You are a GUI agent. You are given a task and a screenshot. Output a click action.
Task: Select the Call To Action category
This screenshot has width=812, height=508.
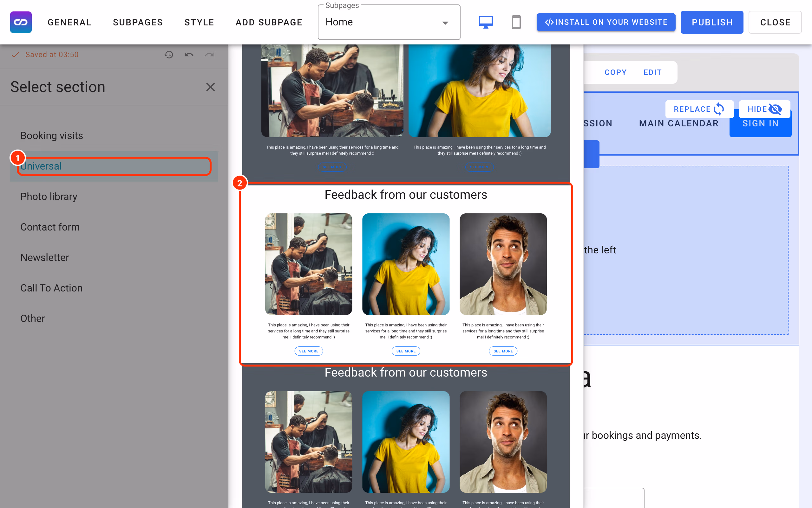[x=114, y=288]
